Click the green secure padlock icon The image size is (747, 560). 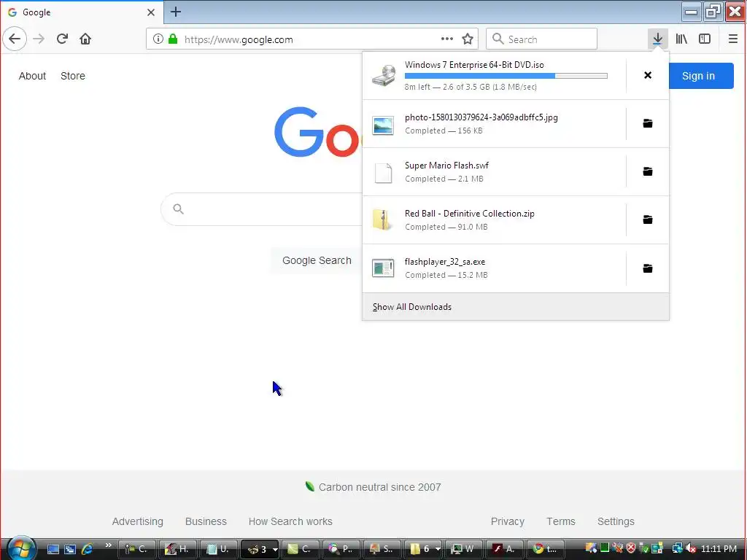(x=173, y=39)
